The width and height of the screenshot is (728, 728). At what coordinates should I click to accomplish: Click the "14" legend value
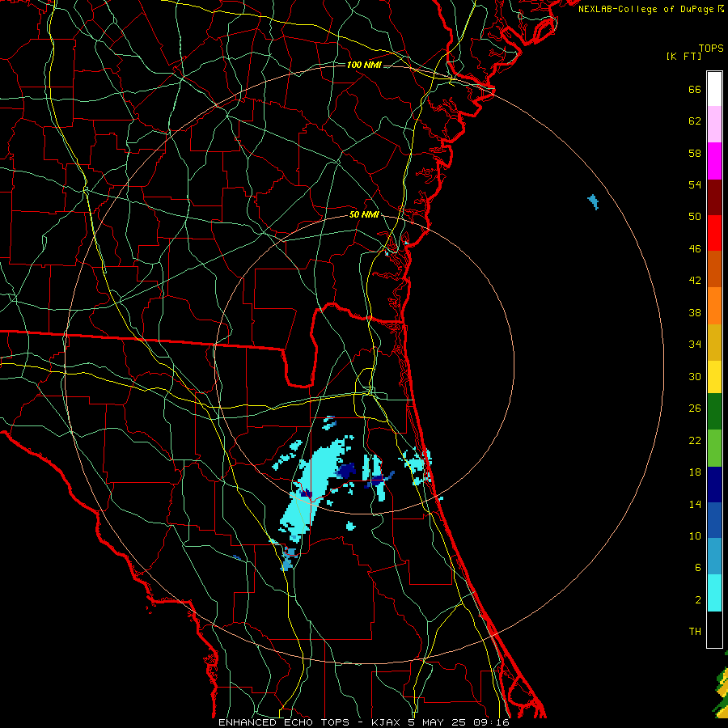(695, 504)
